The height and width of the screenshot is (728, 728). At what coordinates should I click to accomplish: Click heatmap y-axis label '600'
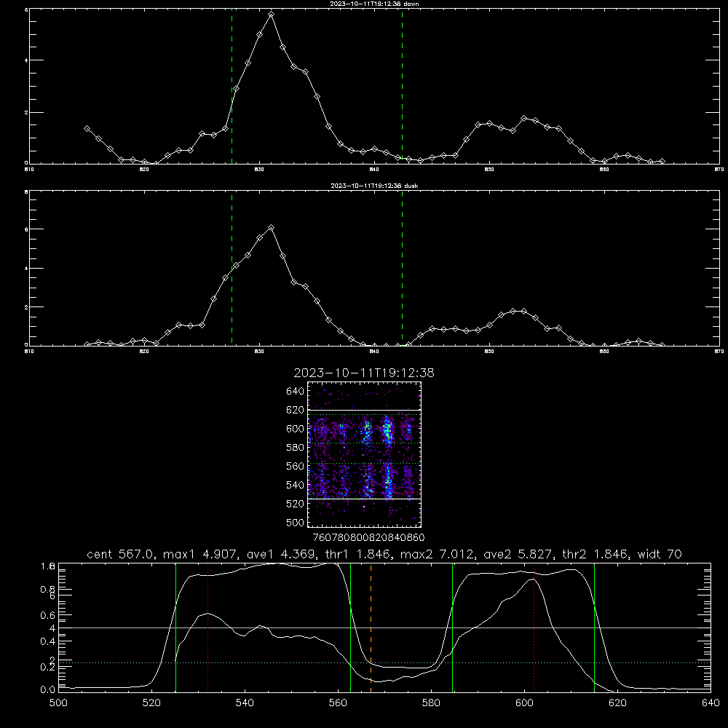tap(296, 429)
